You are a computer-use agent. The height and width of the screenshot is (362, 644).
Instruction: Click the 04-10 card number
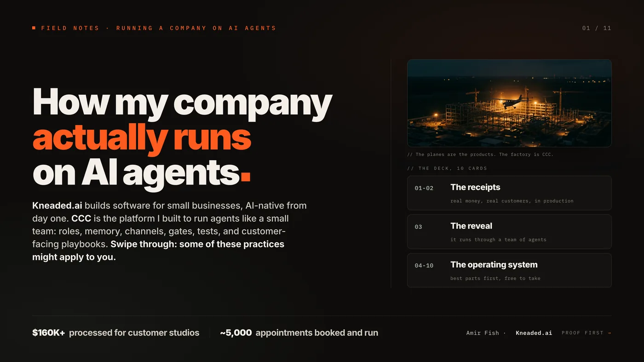(424, 265)
